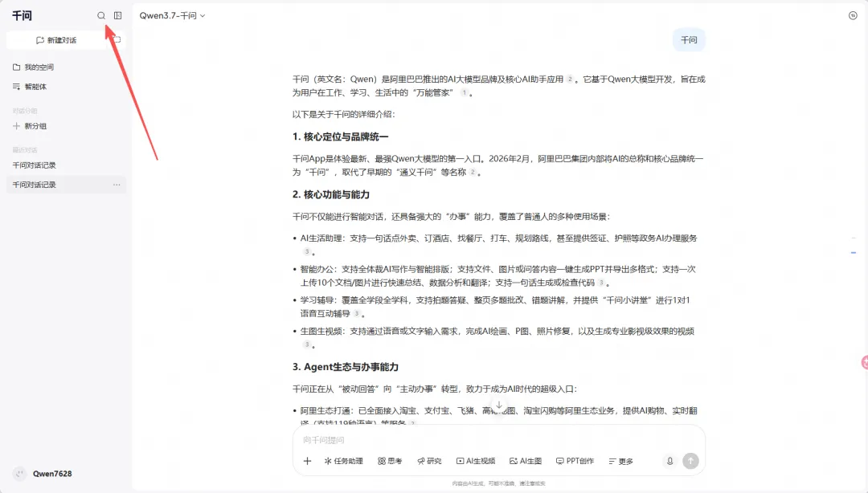This screenshot has height=493, width=868.
Task: Click the round icon at the chat header's right end
Action: pos(853,15)
